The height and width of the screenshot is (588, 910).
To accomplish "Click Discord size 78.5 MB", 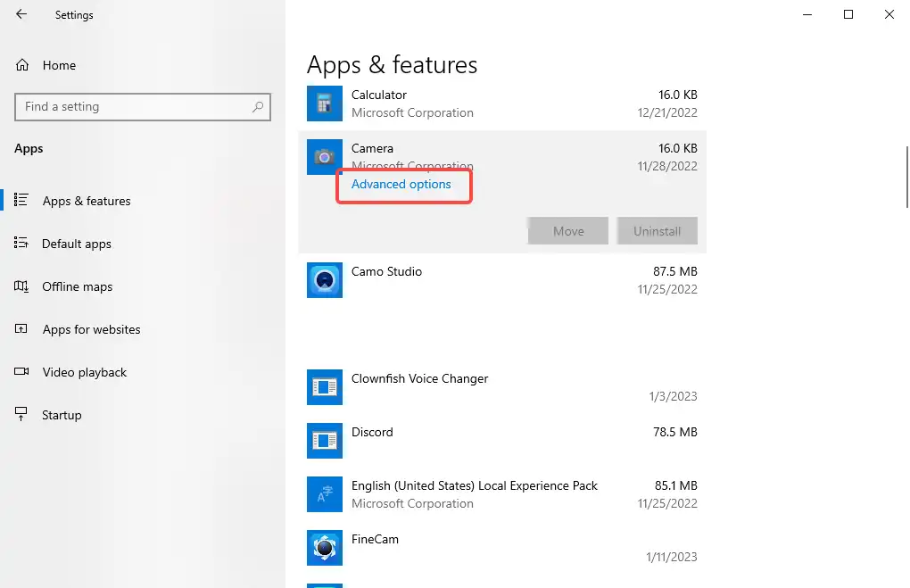I will pos(675,432).
